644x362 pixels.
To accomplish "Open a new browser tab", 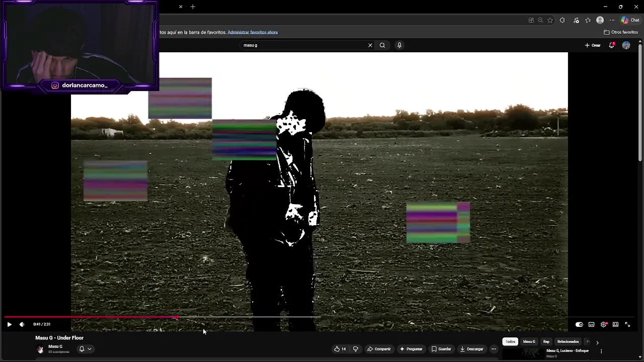I will click(x=193, y=7).
